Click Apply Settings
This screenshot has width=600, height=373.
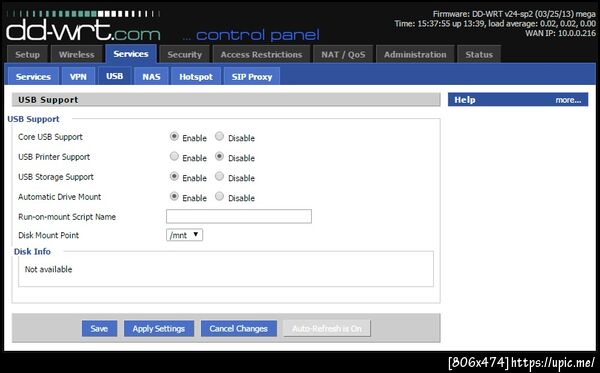coord(159,328)
